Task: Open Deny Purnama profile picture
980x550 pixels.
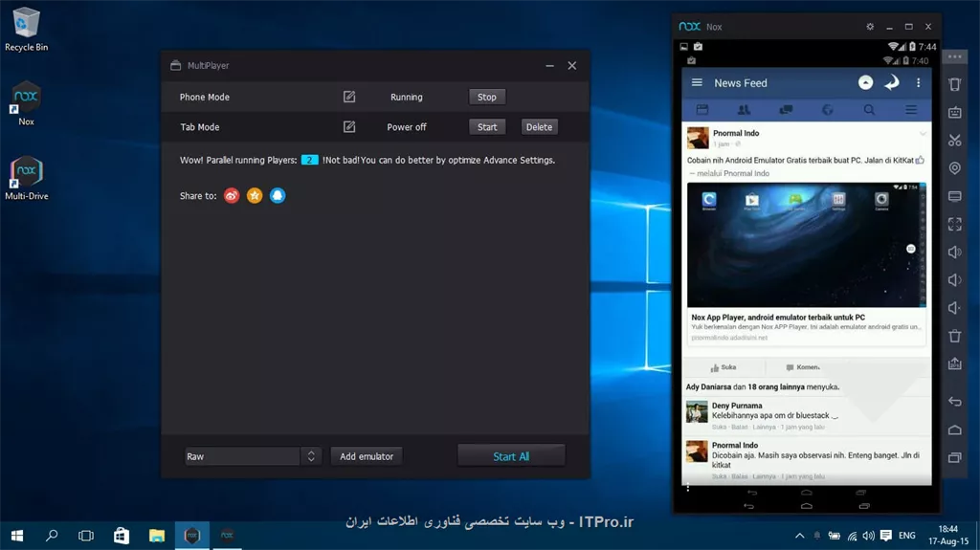Action: point(697,412)
